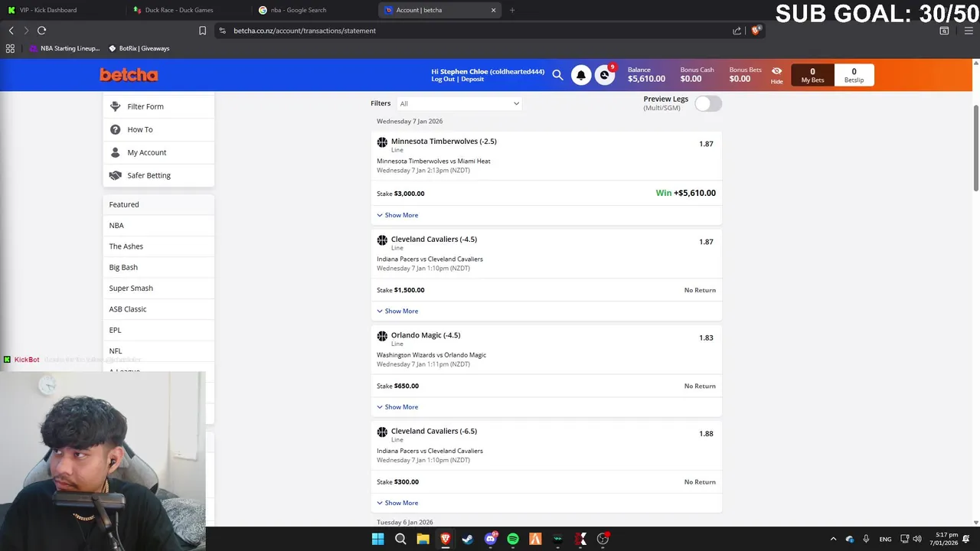Open BotRix | Giveaways bookmark
The height and width of the screenshot is (551, 980).
(x=139, y=48)
